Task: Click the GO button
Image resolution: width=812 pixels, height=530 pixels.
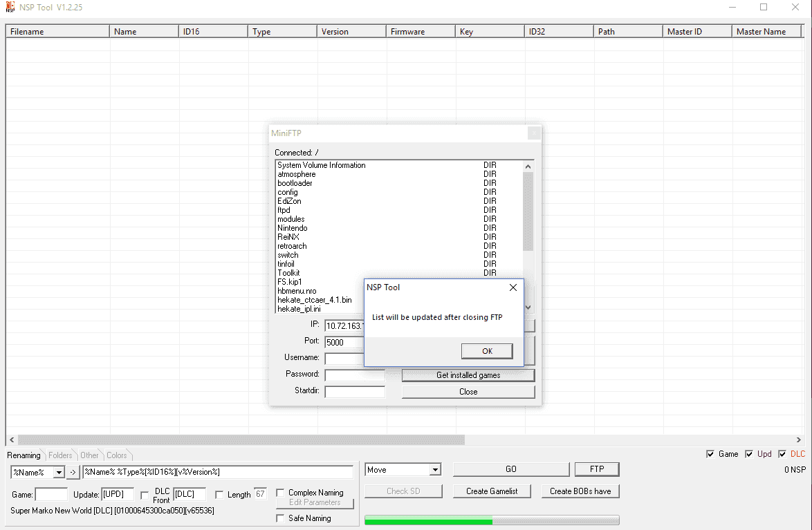Action: pos(511,469)
